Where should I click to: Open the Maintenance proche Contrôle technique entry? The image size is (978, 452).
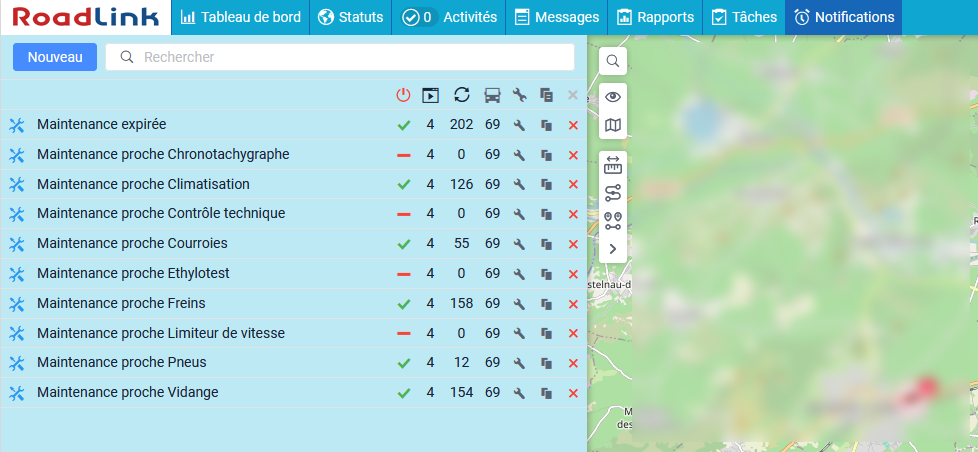coord(161,214)
